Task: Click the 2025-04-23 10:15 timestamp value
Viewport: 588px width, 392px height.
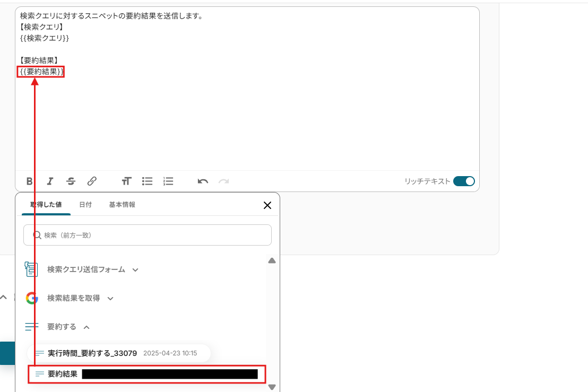Action: coord(170,353)
